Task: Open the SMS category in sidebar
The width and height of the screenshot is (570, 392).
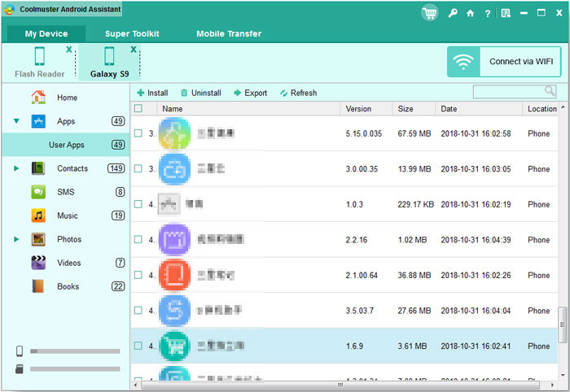Action: pos(65,192)
